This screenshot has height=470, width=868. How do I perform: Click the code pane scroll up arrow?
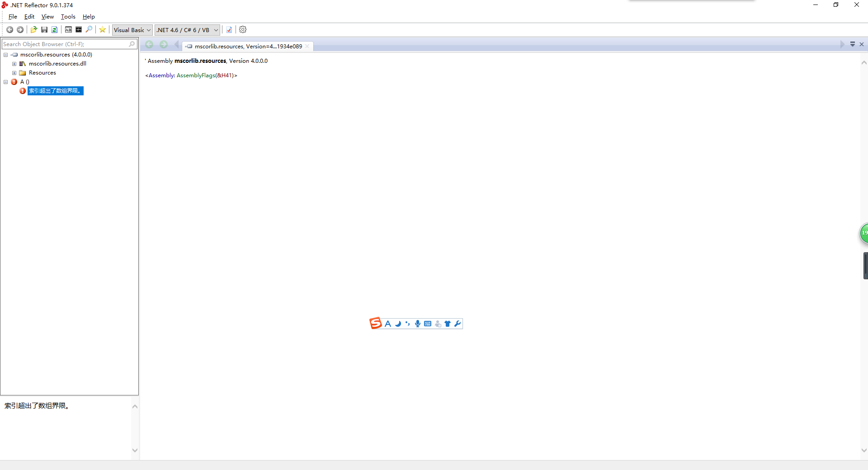point(864,63)
